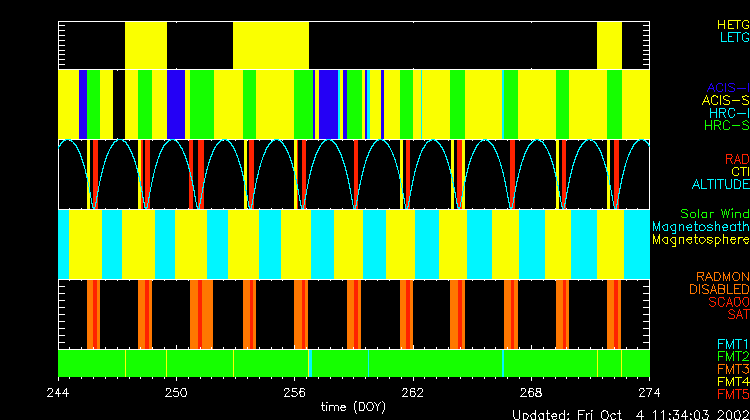Select the HRC-S legend label

pos(726,126)
